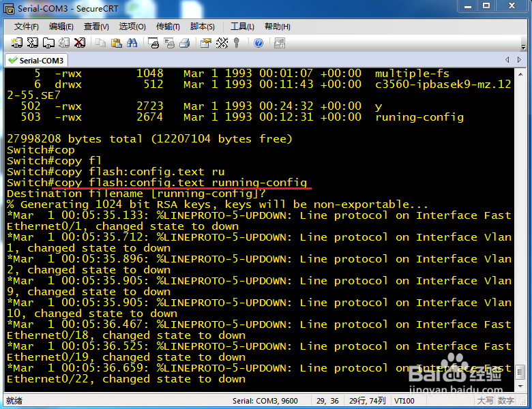This screenshot has width=532, height=409.
Task: Click the Print printer icon
Action: click(x=185, y=43)
